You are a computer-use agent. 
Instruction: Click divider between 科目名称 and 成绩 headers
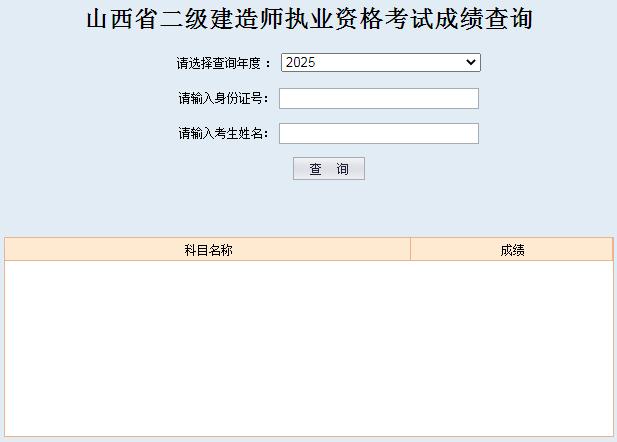(x=410, y=250)
